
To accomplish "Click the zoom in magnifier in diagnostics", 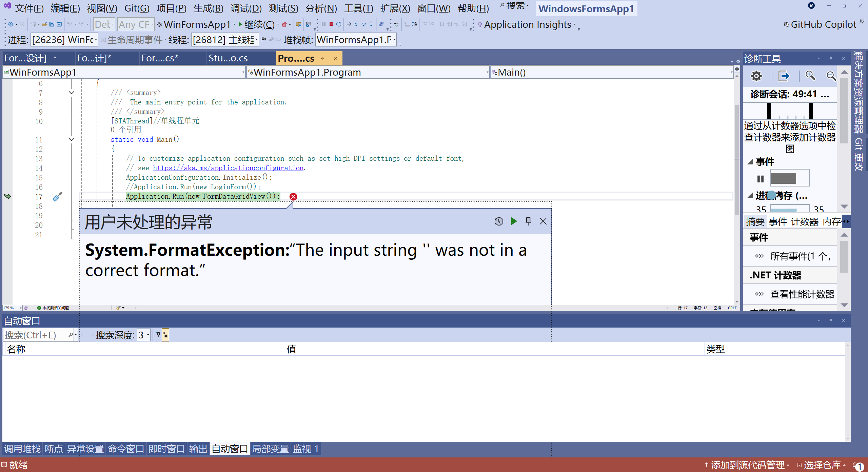I will pos(810,76).
